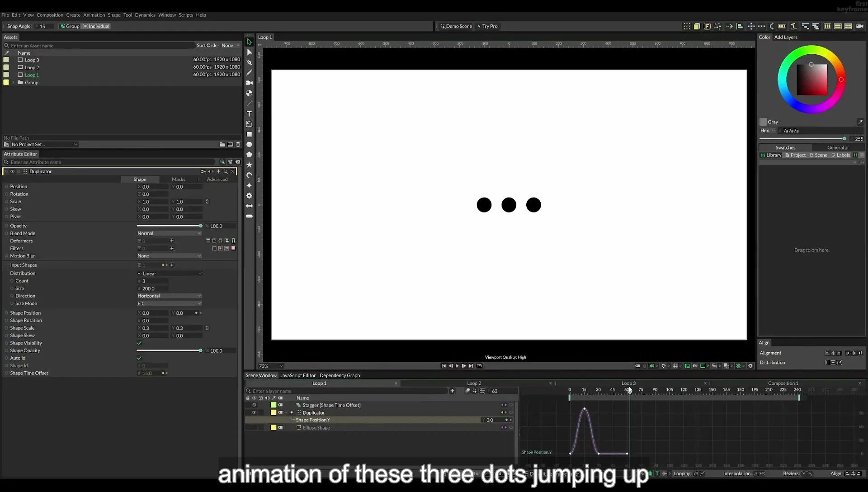Image resolution: width=868 pixels, height=492 pixels.
Task: Switch to JavaScript Editor tab
Action: click(298, 375)
